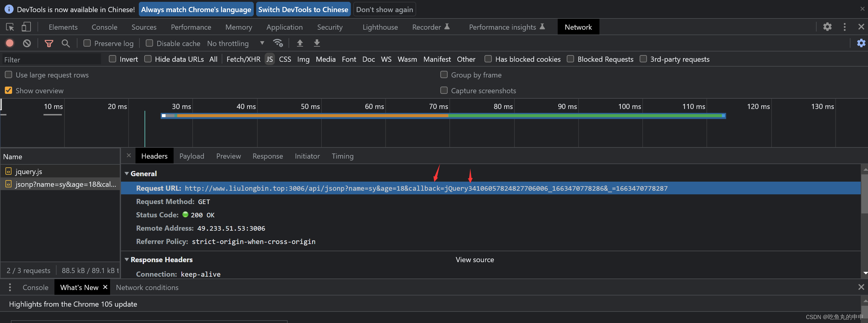Image resolution: width=868 pixels, height=323 pixels.
Task: Click the overview timeline request bar
Action: click(443, 116)
